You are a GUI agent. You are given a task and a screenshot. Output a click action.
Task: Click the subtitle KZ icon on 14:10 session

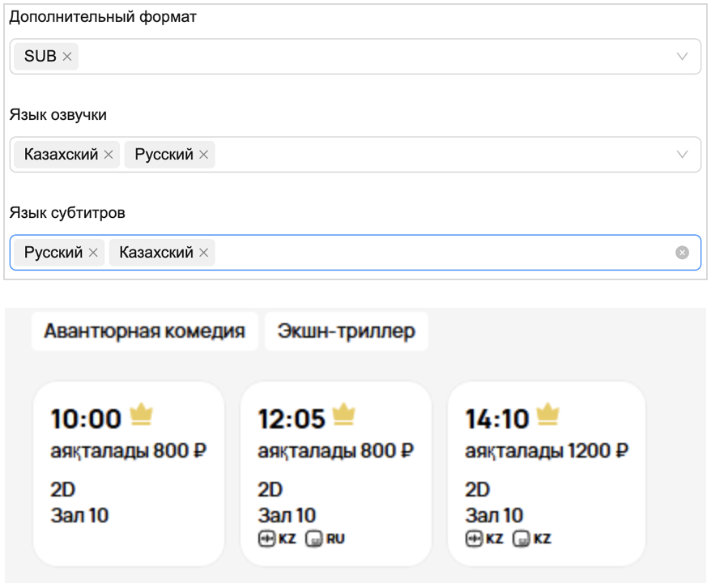[x=522, y=539]
